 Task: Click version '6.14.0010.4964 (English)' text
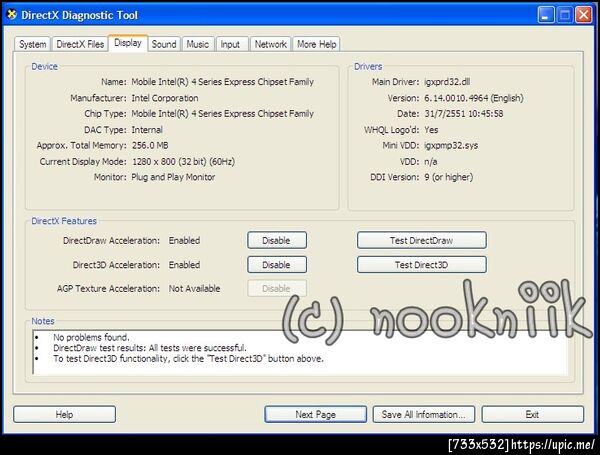[x=473, y=98]
